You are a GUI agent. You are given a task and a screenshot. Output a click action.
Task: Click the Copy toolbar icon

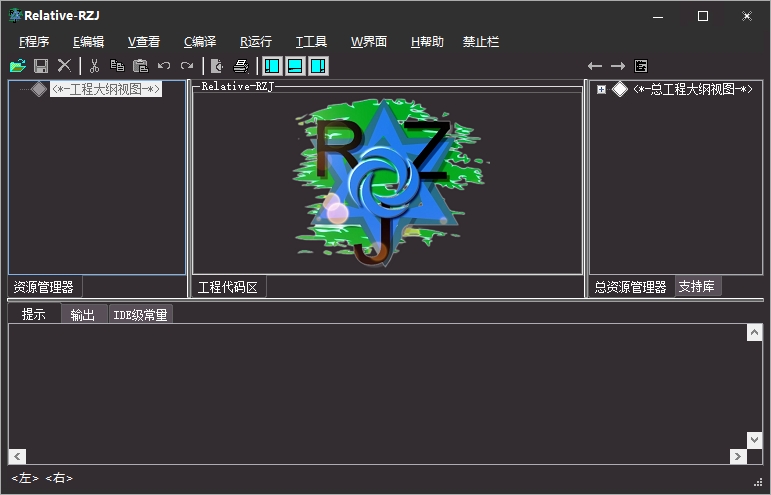point(117,65)
